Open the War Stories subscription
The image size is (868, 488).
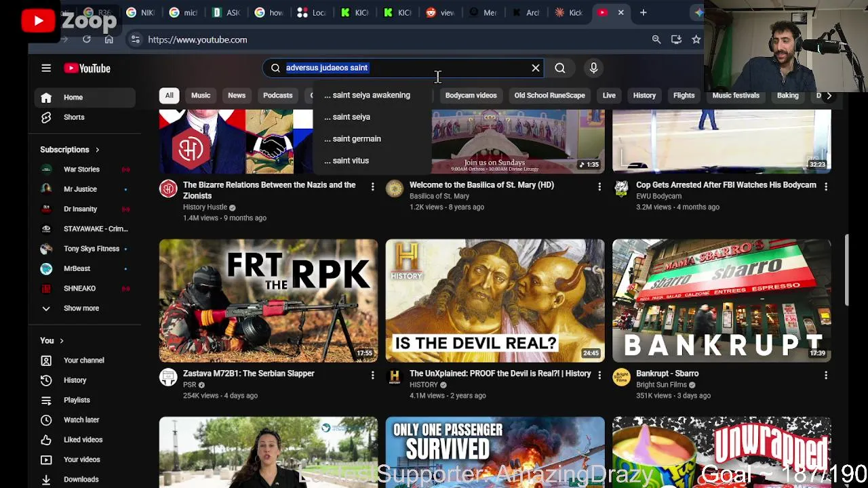pos(85,169)
